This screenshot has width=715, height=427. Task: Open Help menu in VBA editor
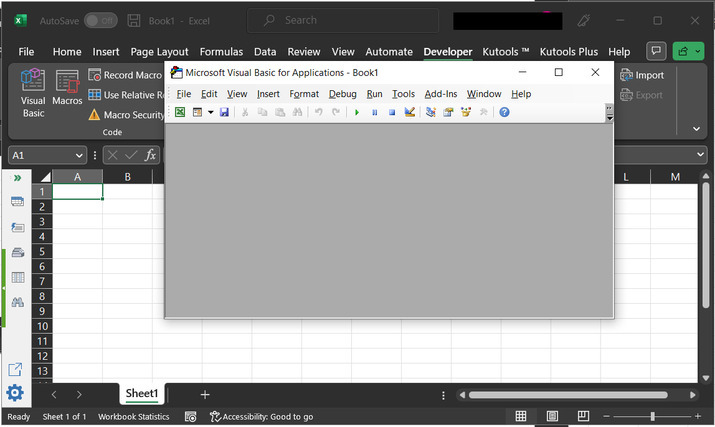[521, 94]
